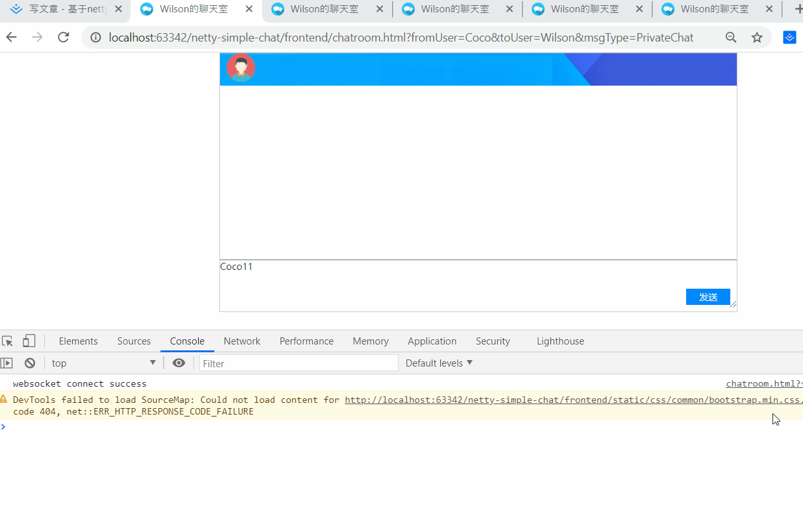Click the 发送 send button
This screenshot has width=803, height=532.
[708, 296]
